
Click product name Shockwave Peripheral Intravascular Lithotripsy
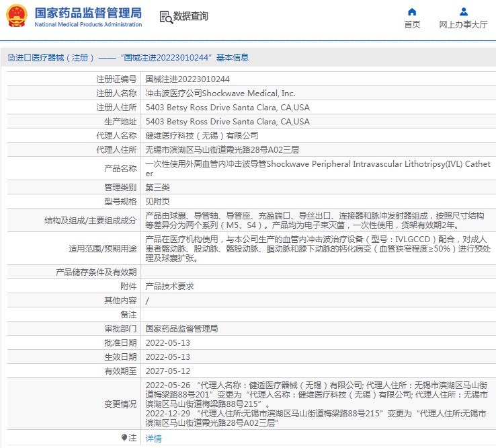318,168
